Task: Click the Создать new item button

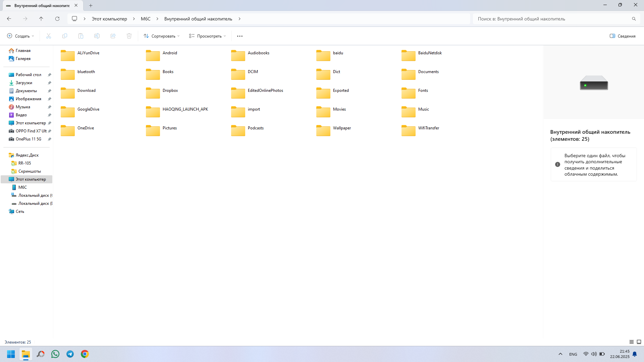Action: (x=21, y=36)
